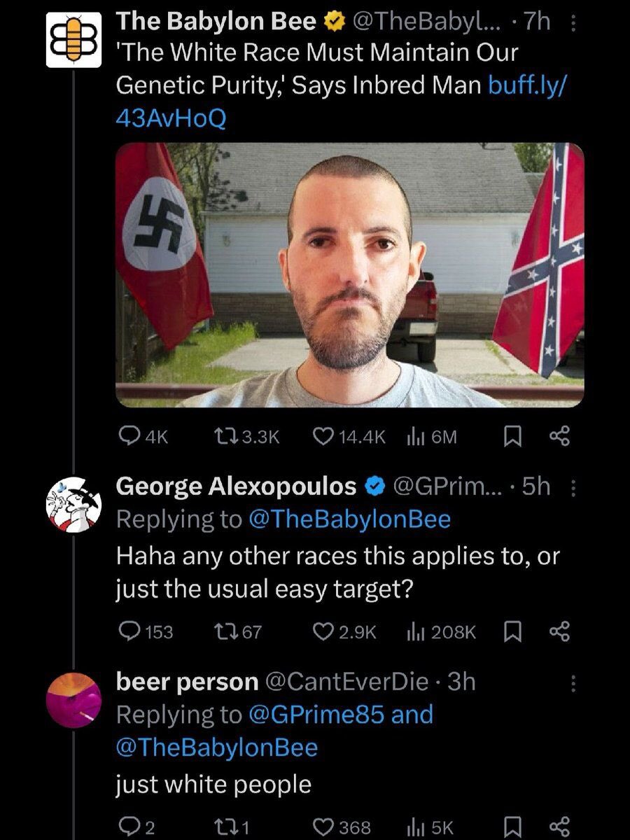The height and width of the screenshot is (840, 630).
Task: Open more options for beer person reply
Action: point(574,683)
